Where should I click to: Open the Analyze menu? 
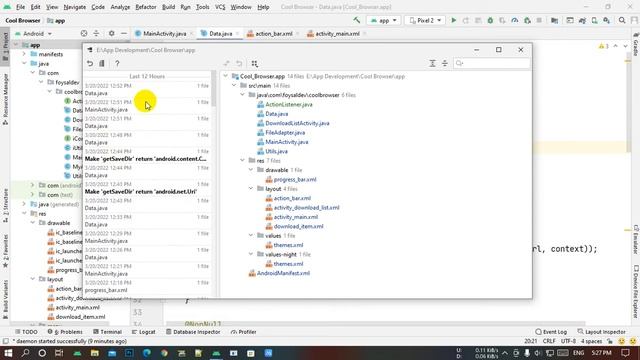(120, 7)
